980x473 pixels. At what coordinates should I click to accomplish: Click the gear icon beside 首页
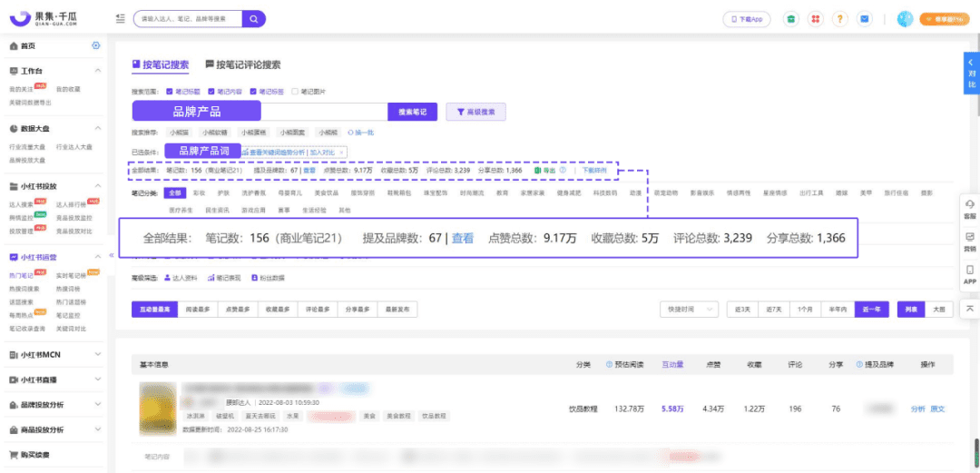(95, 45)
